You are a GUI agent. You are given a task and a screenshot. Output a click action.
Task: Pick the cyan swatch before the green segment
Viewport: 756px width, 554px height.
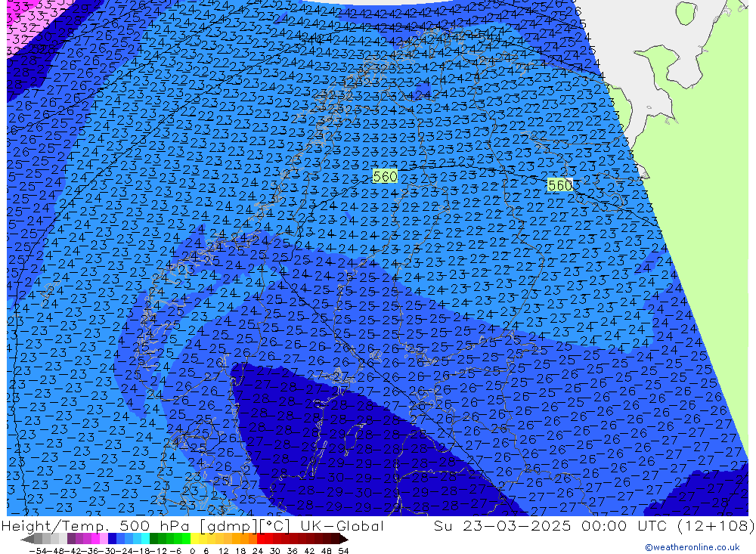[145, 539]
